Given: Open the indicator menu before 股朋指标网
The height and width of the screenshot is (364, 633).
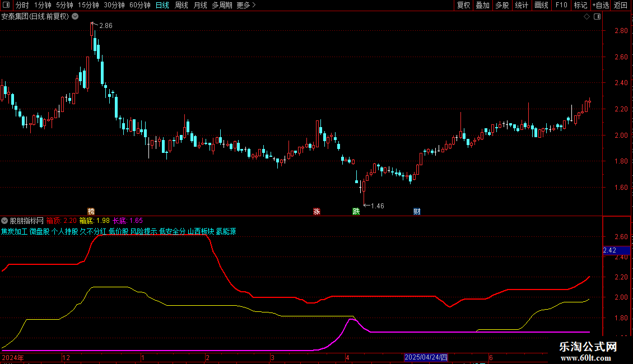Looking at the screenshot, I should coord(4,221).
